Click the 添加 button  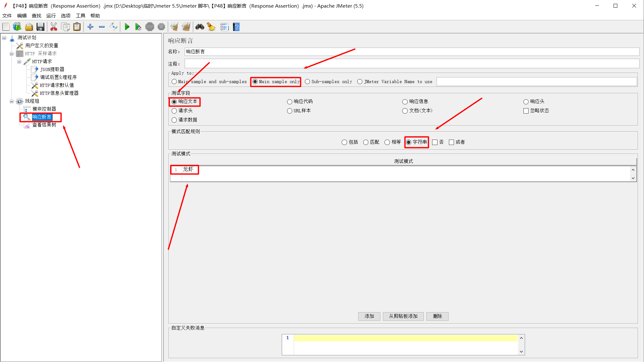pos(369,316)
